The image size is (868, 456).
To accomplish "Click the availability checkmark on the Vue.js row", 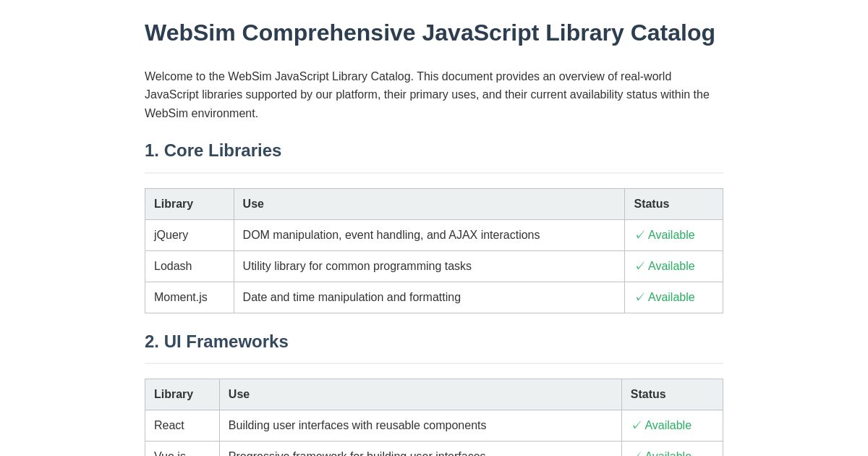I will click(637, 453).
